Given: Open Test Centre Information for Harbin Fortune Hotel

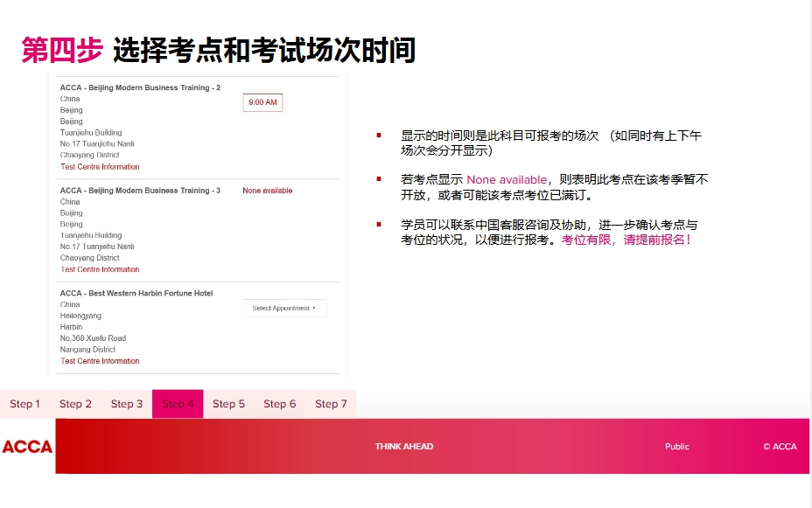Looking at the screenshot, I should 100,361.
